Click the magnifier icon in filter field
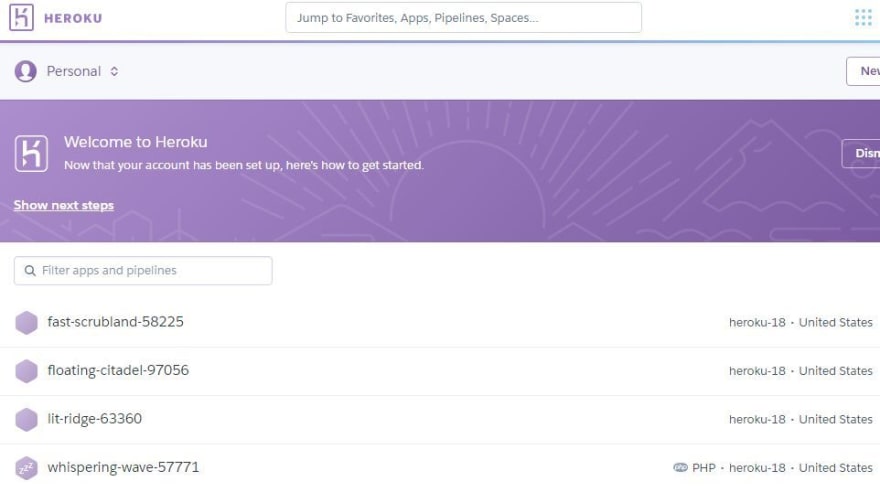This screenshot has height=492, width=880. [x=30, y=271]
